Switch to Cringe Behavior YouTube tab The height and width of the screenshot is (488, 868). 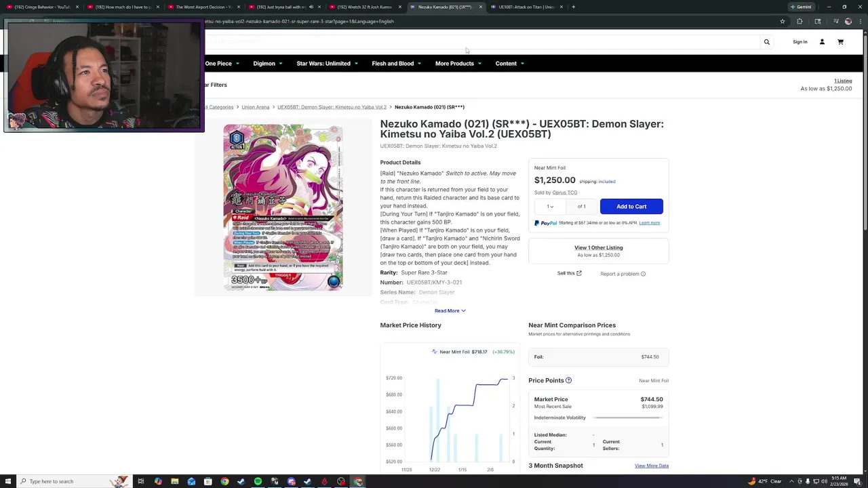coord(41,7)
